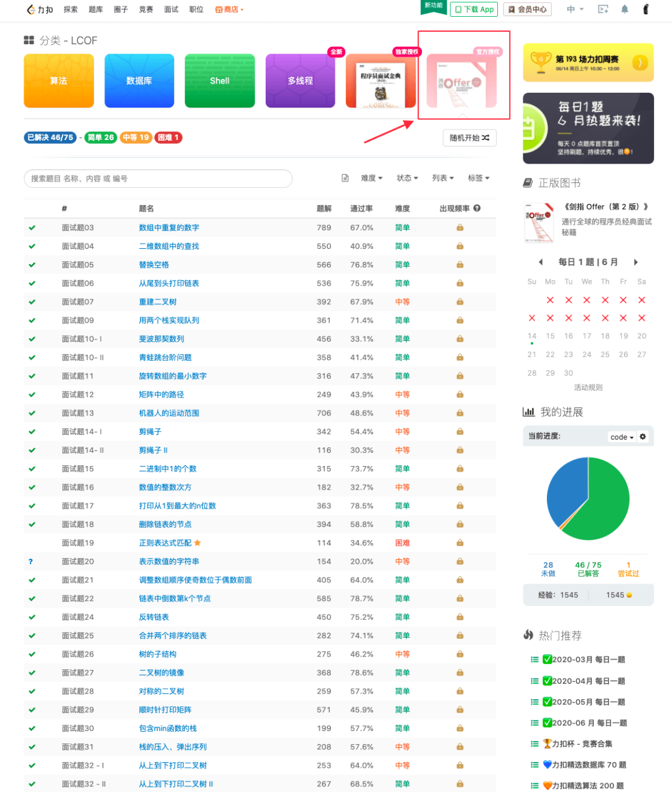Expand the 列表 filter dropdown
Viewport: 672px width, 792px height.
pos(443,178)
